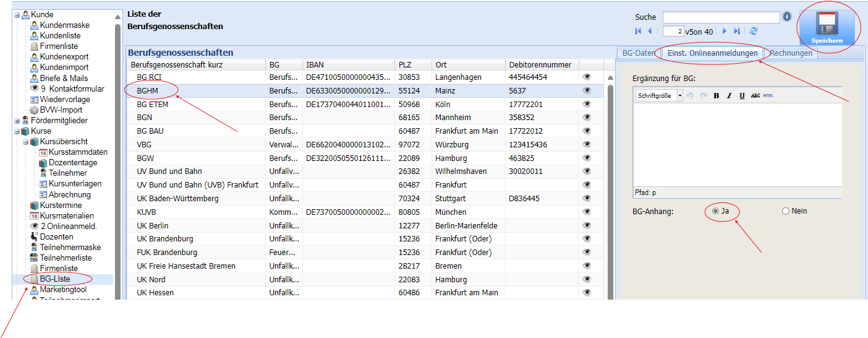Click the info icon beside search field
This screenshot has width=868, height=338.
coord(787,17)
